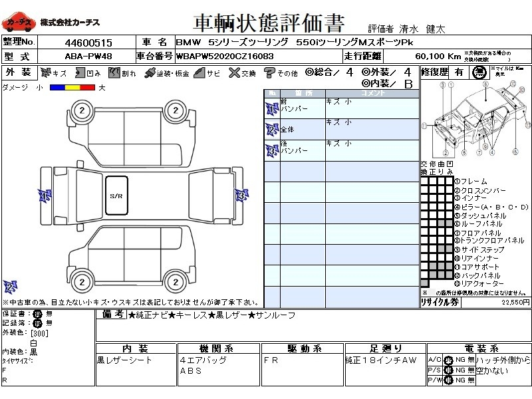Image resolution: width=532 pixels, height=399 pixels.
Task: Click damage marker 1 on front bumper diagram
Action: pos(45,196)
